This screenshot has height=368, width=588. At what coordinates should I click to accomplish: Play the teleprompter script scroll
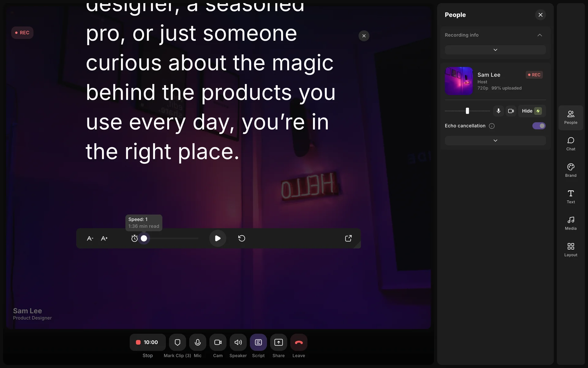click(218, 238)
